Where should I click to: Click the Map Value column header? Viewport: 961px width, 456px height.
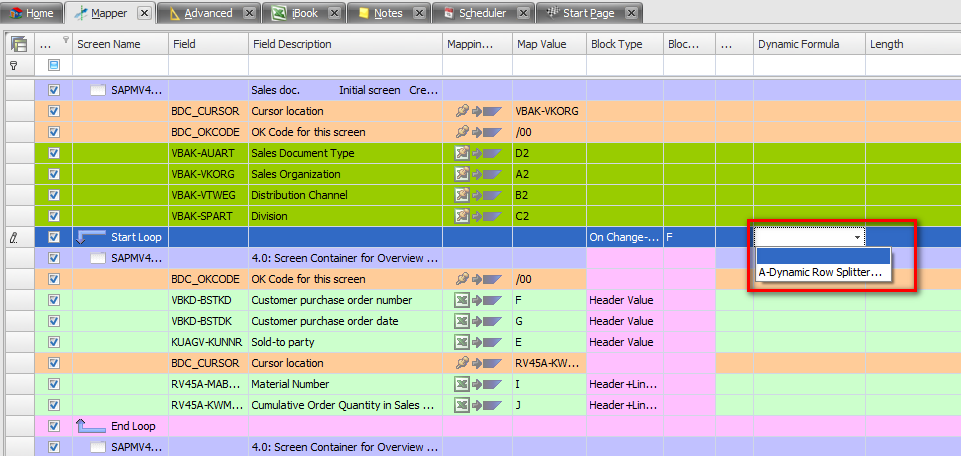pyautogui.click(x=547, y=44)
